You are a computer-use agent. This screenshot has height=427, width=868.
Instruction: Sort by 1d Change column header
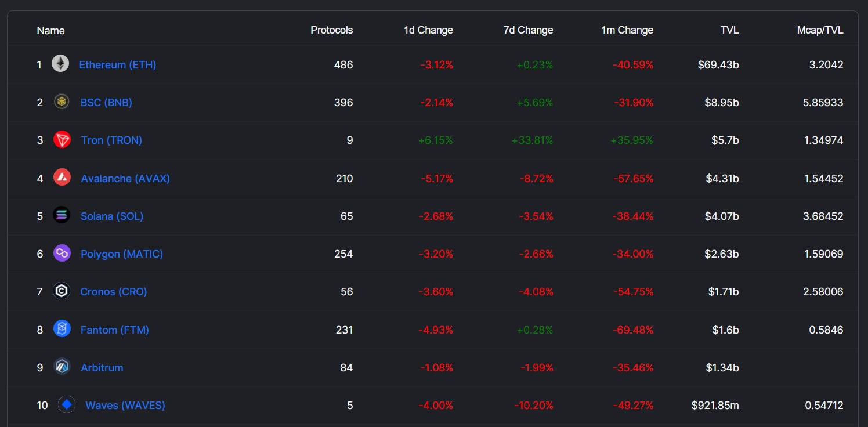pyautogui.click(x=428, y=30)
